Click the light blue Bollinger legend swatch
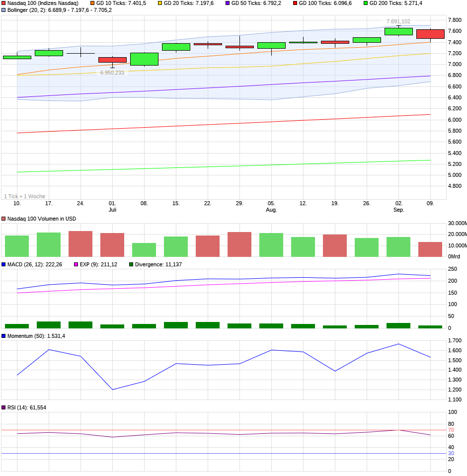This screenshot has width=467, height=476. pos(3,10)
